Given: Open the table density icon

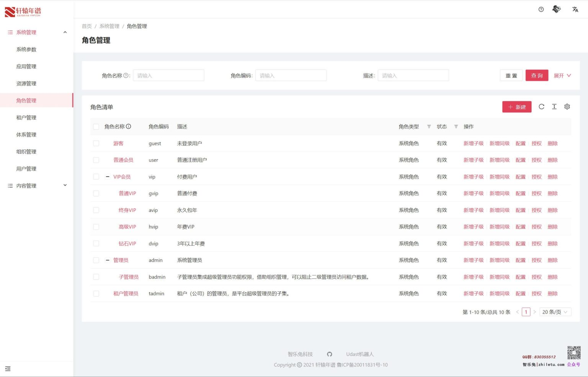Looking at the screenshot, I should [554, 107].
